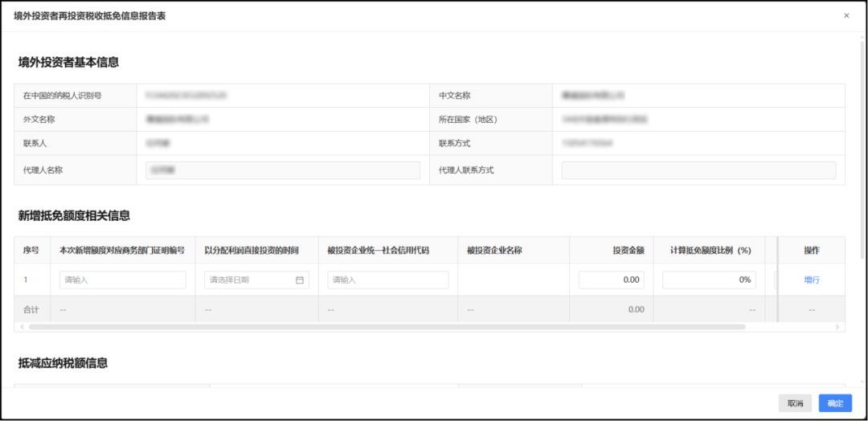Screen dimensions: 868x421
Task: Click the horizontal scrollbar's right arrow
Action: click(x=838, y=327)
